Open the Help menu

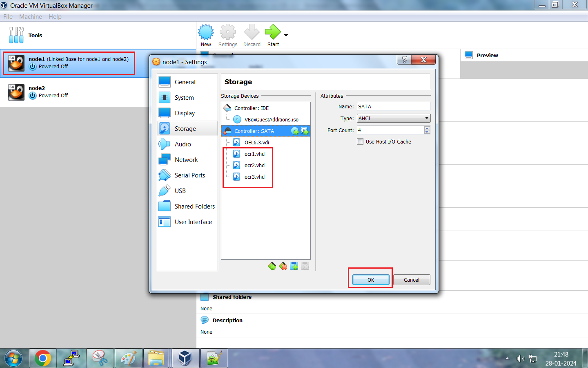pyautogui.click(x=55, y=17)
